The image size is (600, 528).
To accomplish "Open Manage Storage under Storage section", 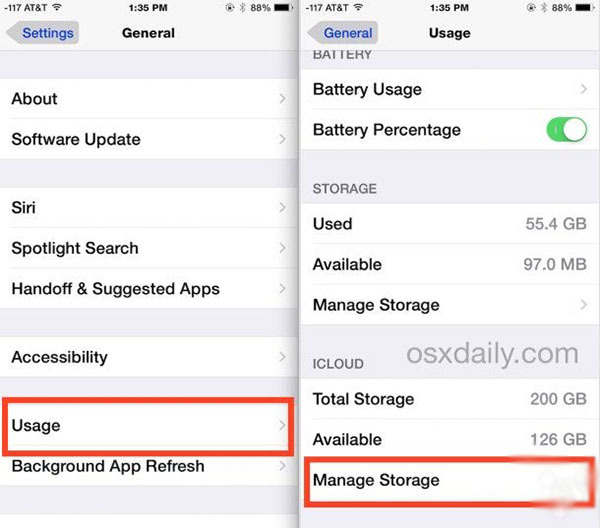I will [450, 305].
